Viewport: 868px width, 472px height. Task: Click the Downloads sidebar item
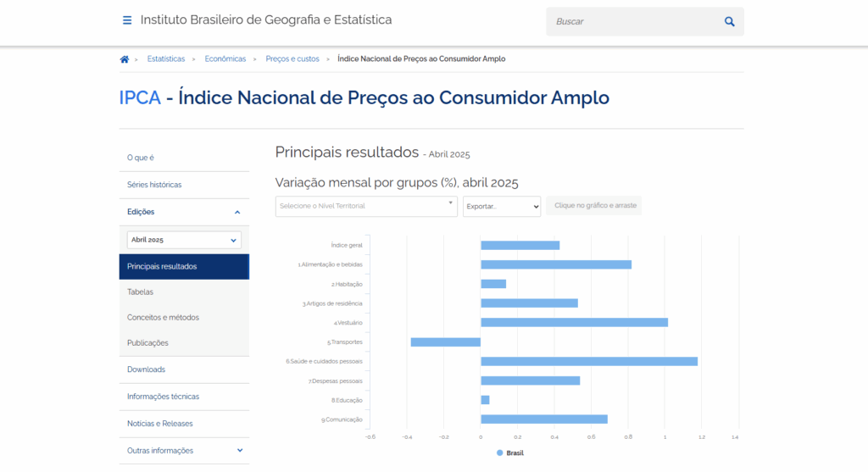(146, 369)
